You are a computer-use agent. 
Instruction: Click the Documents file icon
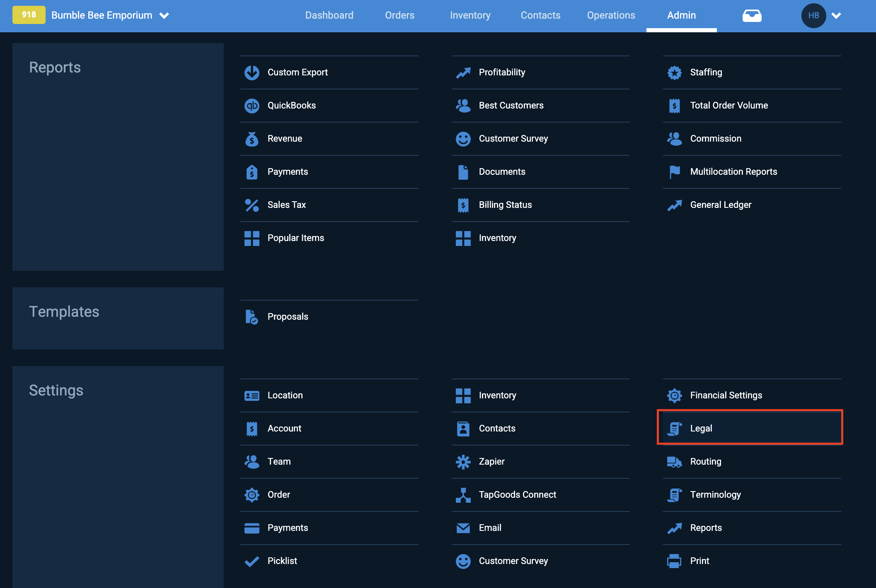(x=463, y=172)
